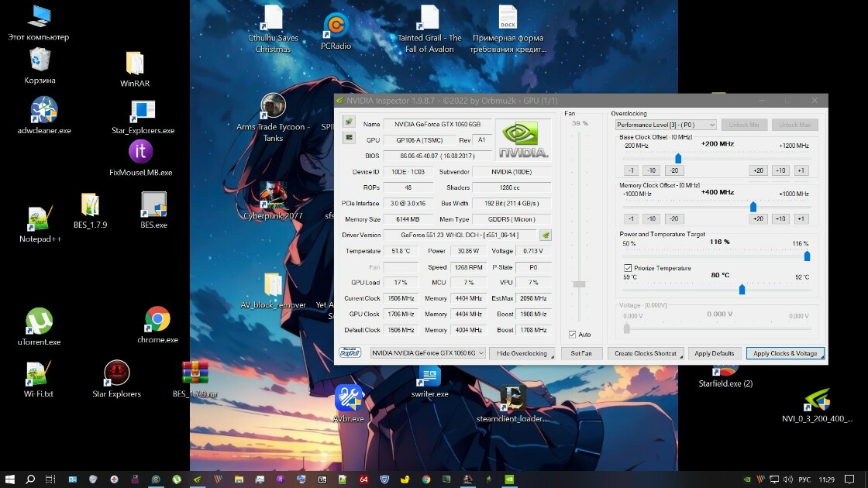Click the Memory Clock Offset slider handle
Viewport: 868px width, 488px height.
coord(753,207)
